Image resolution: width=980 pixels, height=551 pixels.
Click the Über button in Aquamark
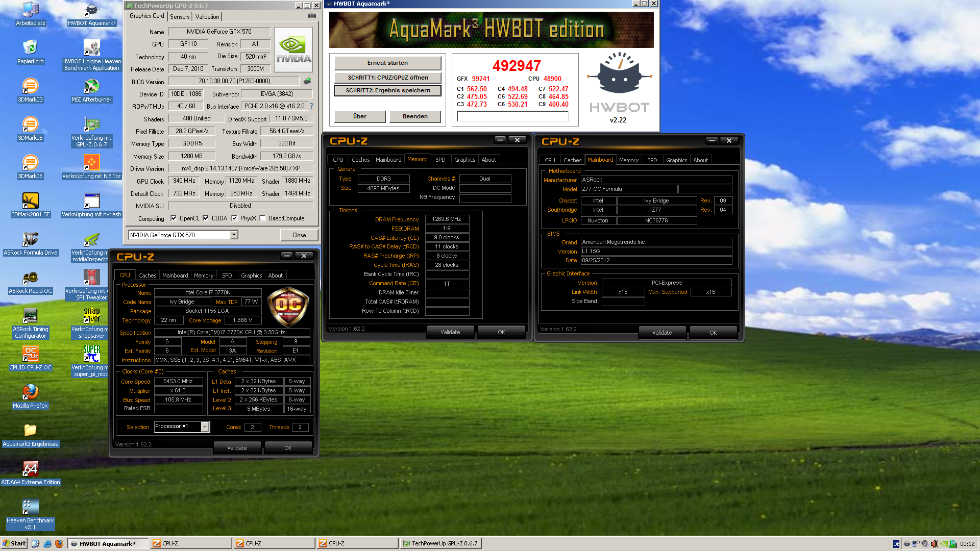pyautogui.click(x=360, y=116)
